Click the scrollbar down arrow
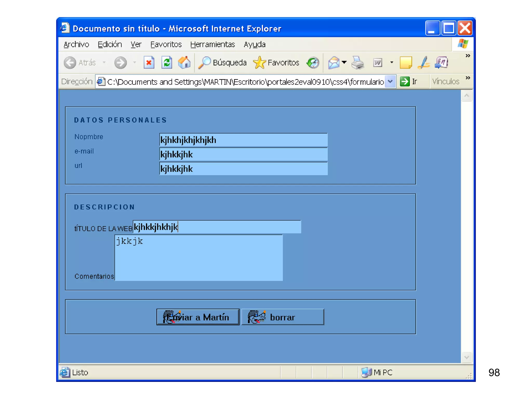 coord(467,357)
